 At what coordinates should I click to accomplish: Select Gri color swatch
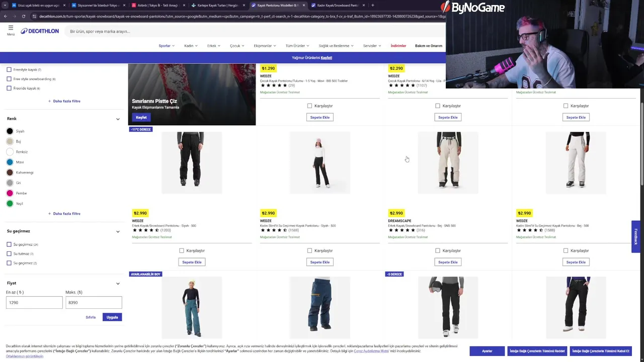(10, 183)
